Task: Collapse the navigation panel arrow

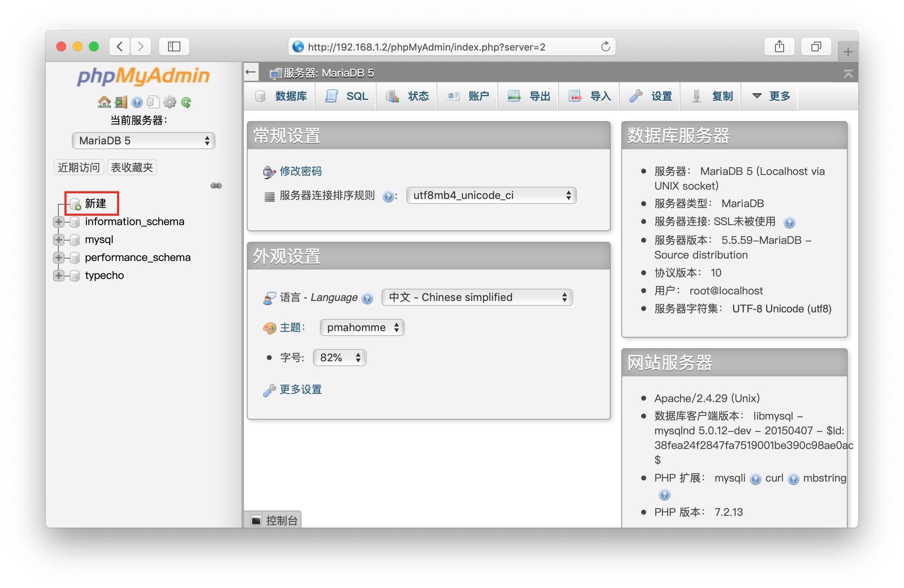Action: pos(251,73)
